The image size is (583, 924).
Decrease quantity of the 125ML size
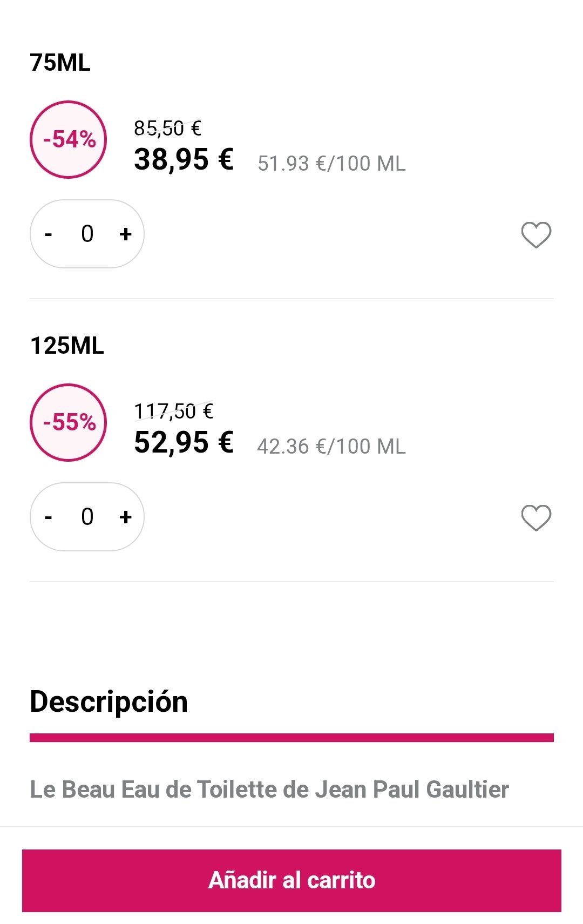pyautogui.click(x=49, y=517)
